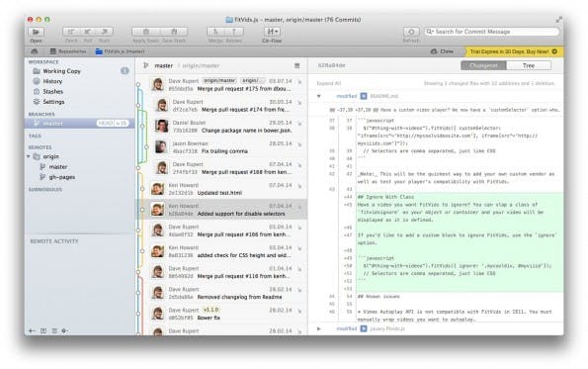Select commit Merge pull request #166
This screenshot has height=369, width=588.
click(221, 231)
